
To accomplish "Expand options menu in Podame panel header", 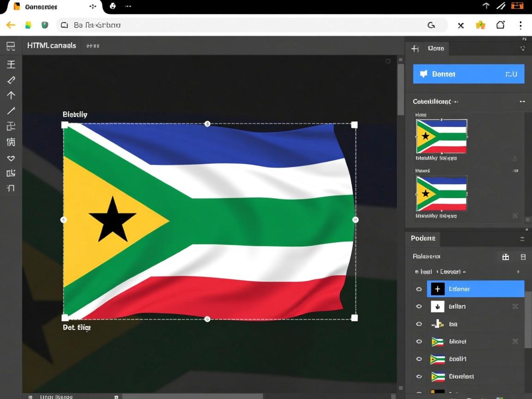I will (522, 239).
